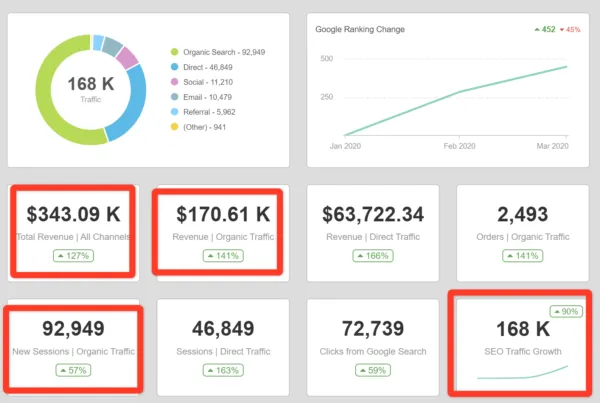Viewport: 600px width, 403px height.
Task: Select the Referral - 5,962 legend entry
Action: click(x=212, y=111)
